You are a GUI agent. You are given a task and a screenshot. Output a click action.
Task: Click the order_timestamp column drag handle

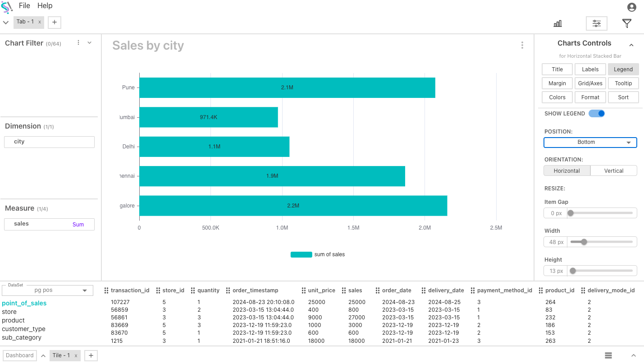coord(228,290)
